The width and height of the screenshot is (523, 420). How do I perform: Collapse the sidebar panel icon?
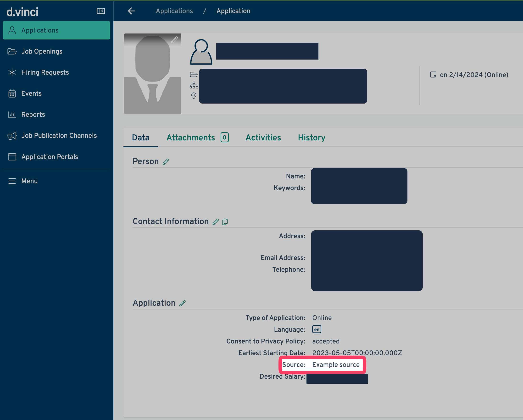(x=101, y=11)
